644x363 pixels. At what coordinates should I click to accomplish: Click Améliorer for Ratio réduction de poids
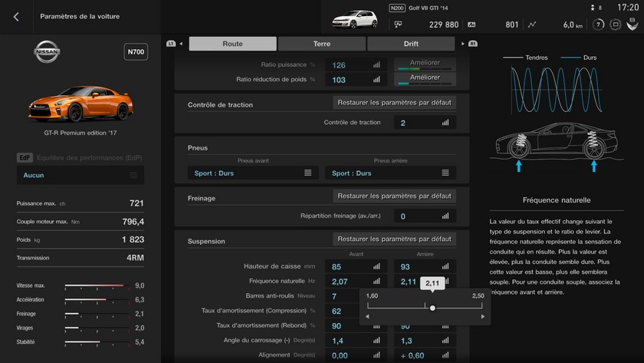(x=425, y=78)
